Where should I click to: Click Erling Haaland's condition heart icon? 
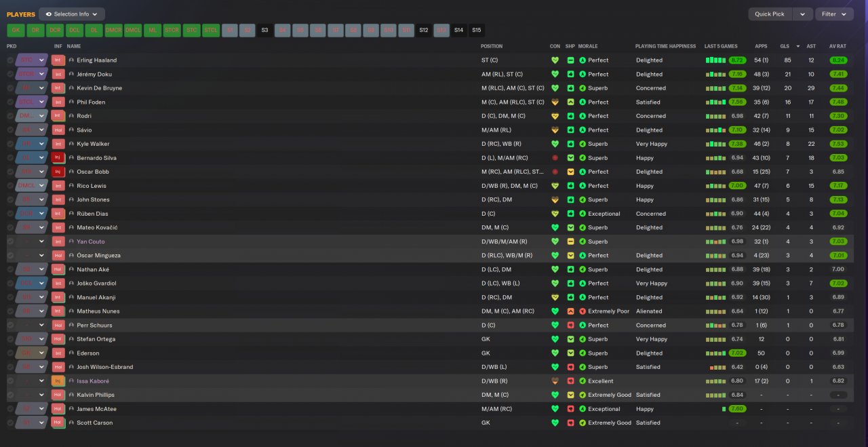coord(555,60)
